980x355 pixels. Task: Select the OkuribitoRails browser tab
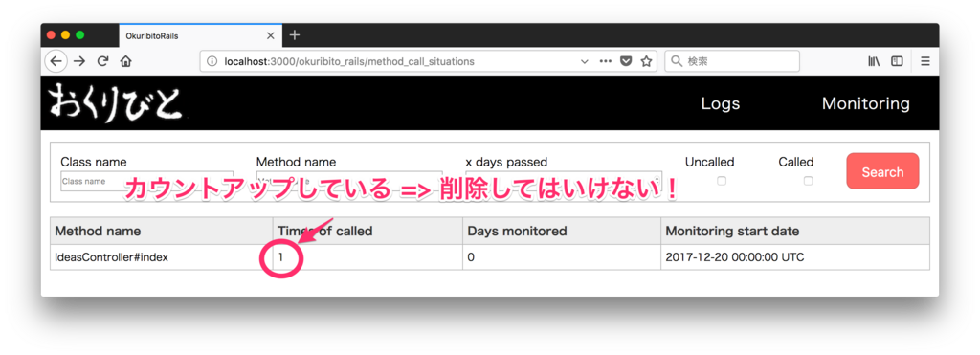pyautogui.click(x=200, y=36)
